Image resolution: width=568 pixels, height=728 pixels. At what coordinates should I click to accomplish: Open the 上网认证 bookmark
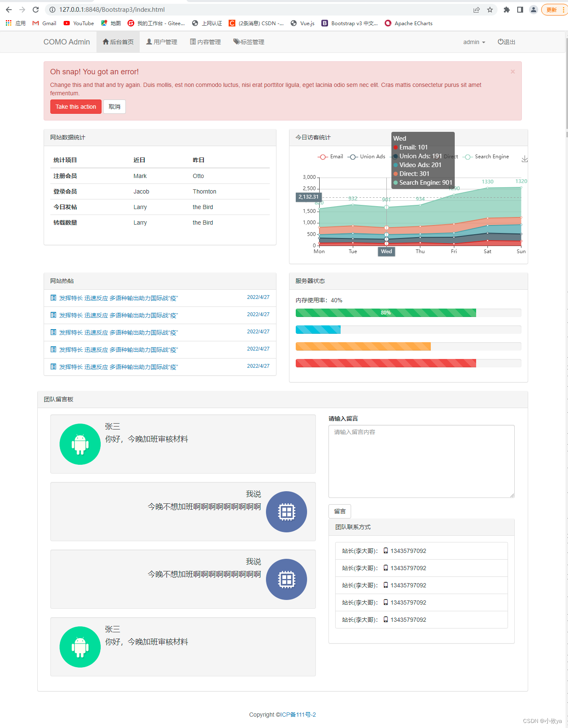pos(207,24)
